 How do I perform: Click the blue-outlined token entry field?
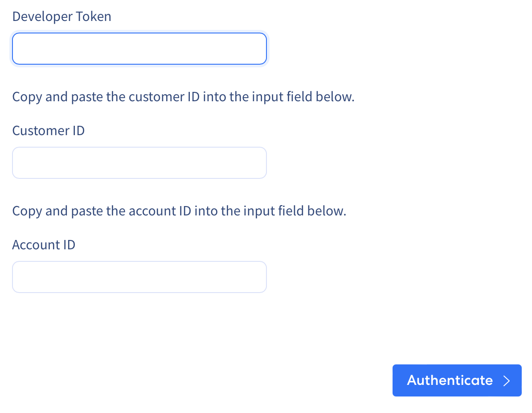[x=139, y=49]
